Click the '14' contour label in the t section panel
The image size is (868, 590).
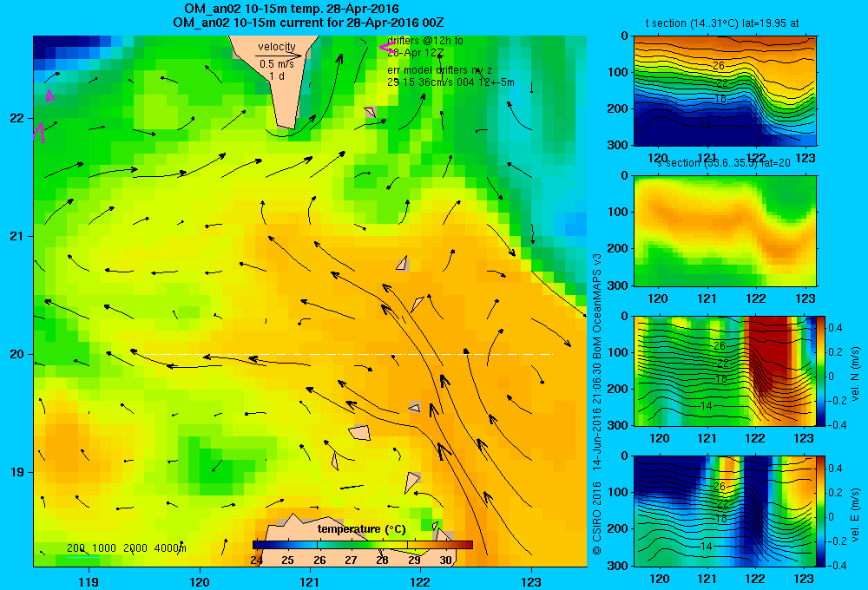pyautogui.click(x=705, y=126)
